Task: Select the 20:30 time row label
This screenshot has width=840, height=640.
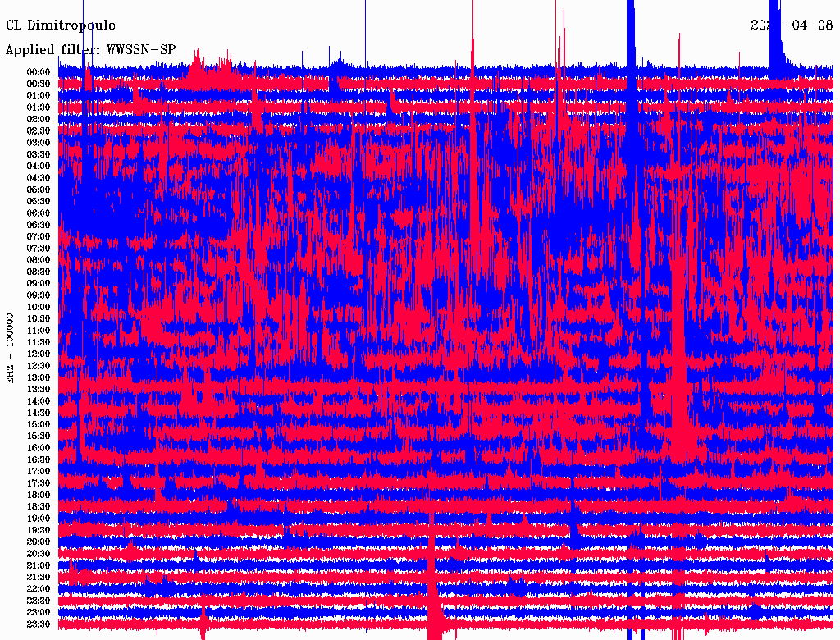Action: 39,554
